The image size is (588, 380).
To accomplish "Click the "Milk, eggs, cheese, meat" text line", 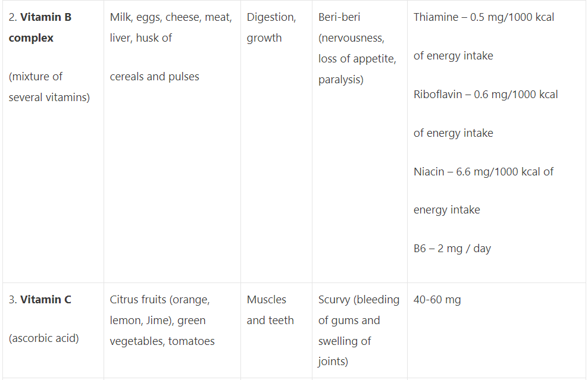I will tap(171, 17).
